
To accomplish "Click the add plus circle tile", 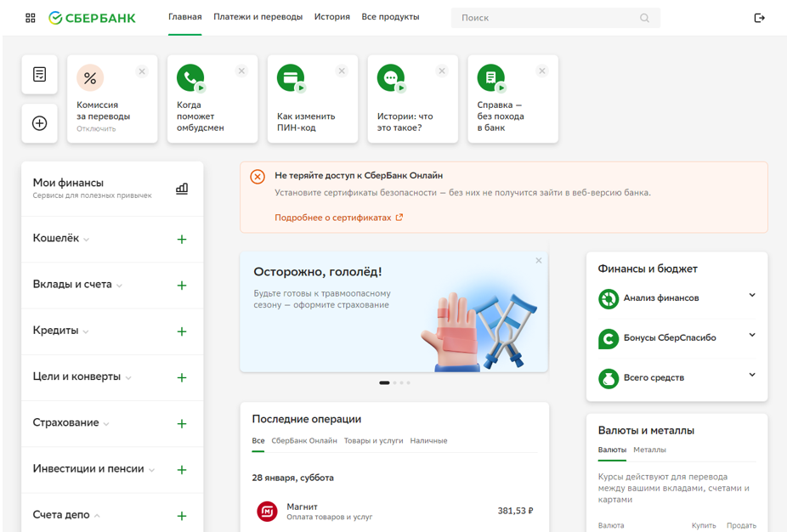I will click(40, 123).
